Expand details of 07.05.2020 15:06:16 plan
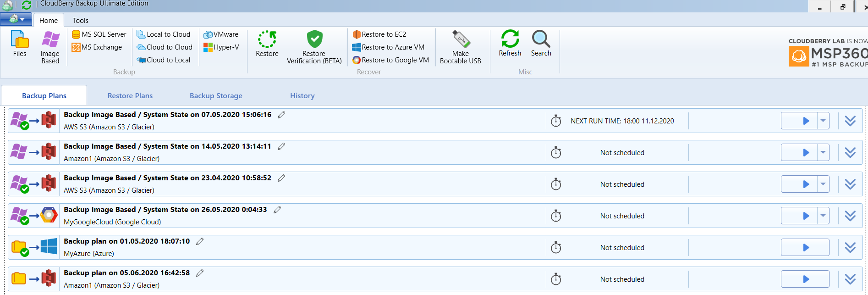This screenshot has height=295, width=868. [850, 121]
